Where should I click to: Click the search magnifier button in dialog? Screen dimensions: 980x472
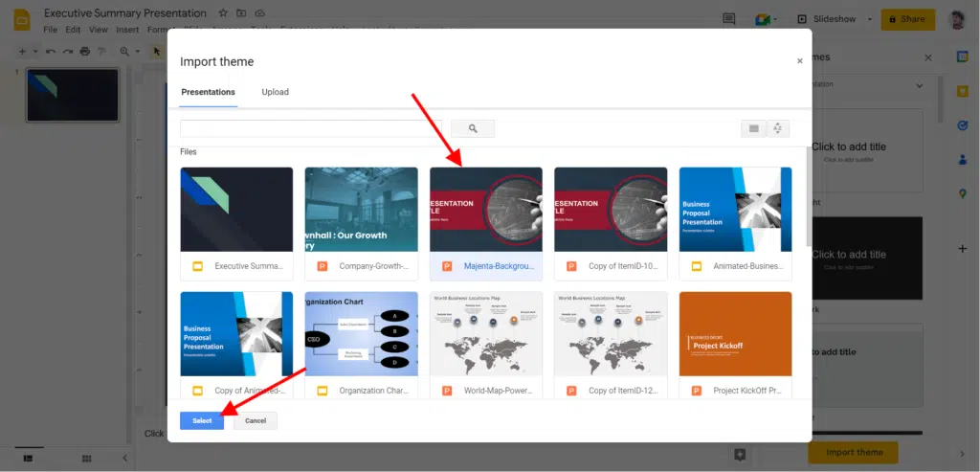click(x=472, y=128)
